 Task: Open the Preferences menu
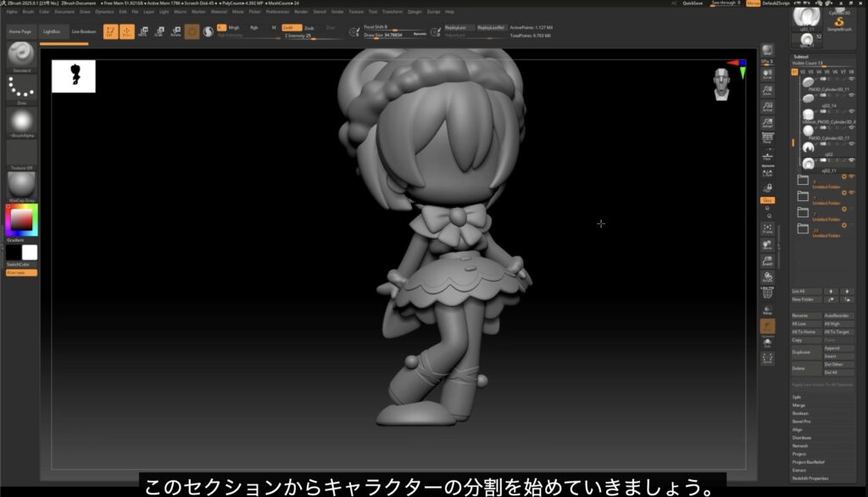coord(277,12)
